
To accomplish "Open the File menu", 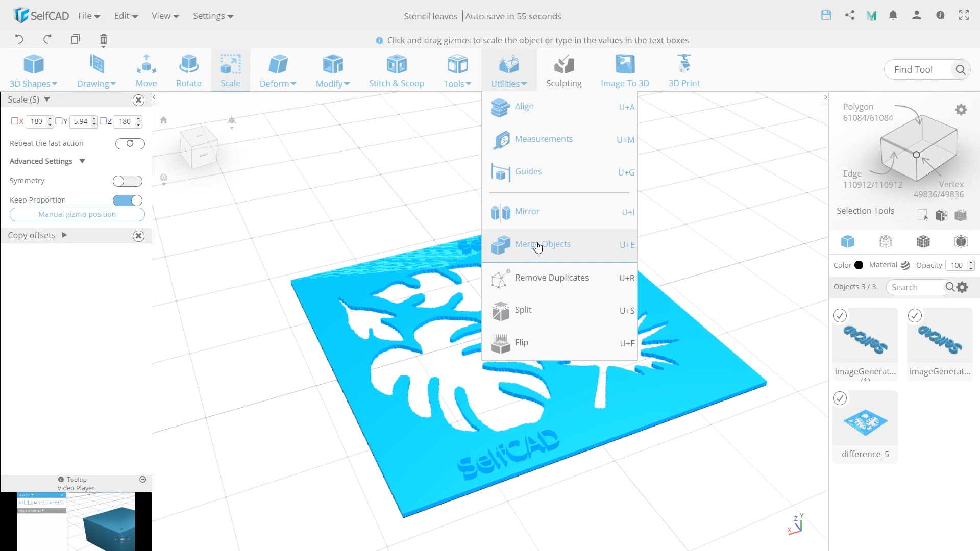I will (89, 16).
